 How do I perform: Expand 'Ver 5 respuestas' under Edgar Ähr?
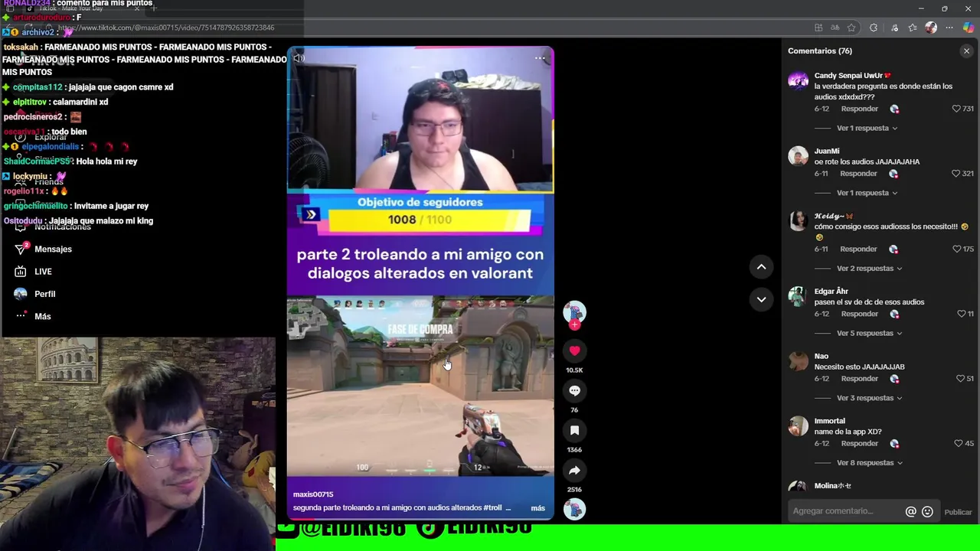[869, 333]
